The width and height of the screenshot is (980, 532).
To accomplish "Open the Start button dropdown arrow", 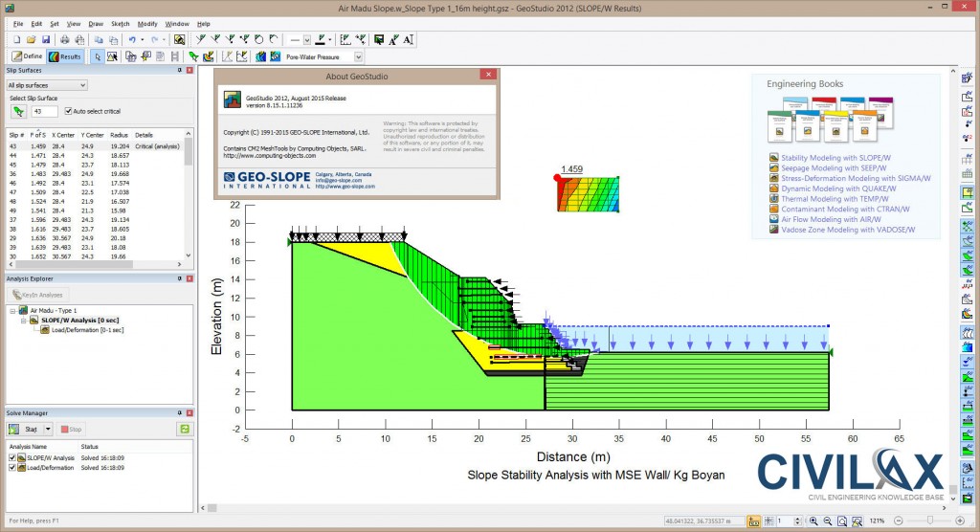I will [x=48, y=430].
